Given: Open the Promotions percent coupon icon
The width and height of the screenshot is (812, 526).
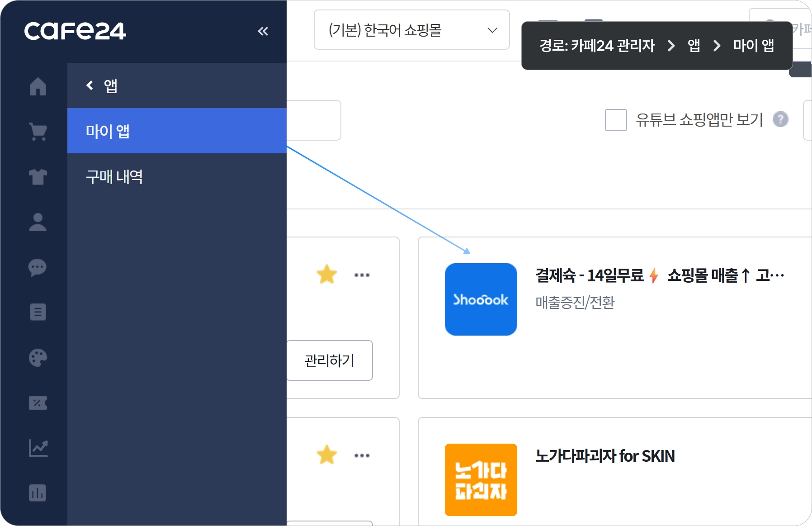Looking at the screenshot, I should 38,403.
